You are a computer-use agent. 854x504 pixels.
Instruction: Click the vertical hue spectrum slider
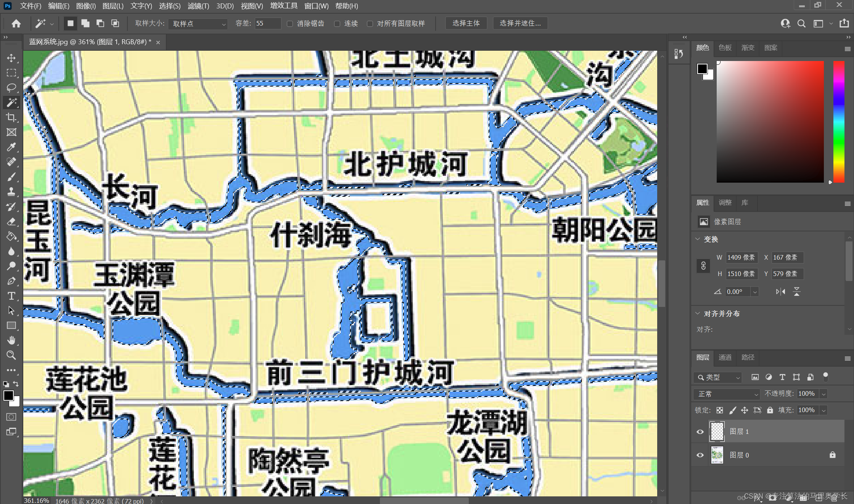pyautogui.click(x=838, y=121)
